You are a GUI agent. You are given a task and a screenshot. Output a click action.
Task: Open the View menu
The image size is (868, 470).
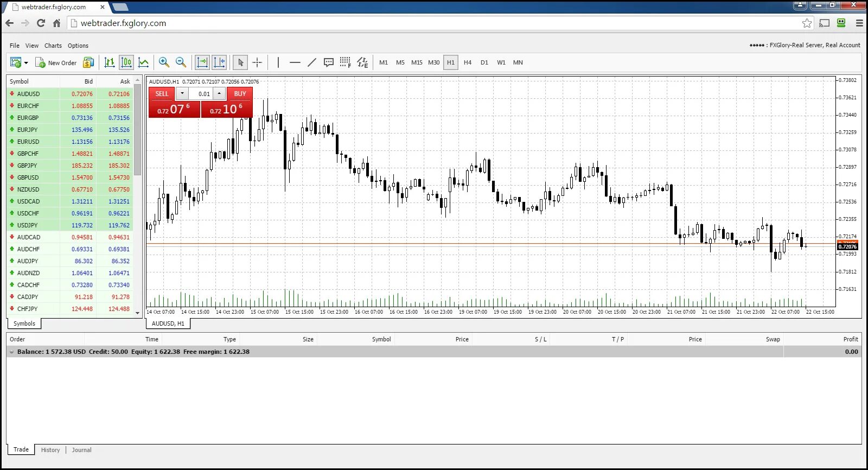tap(32, 46)
